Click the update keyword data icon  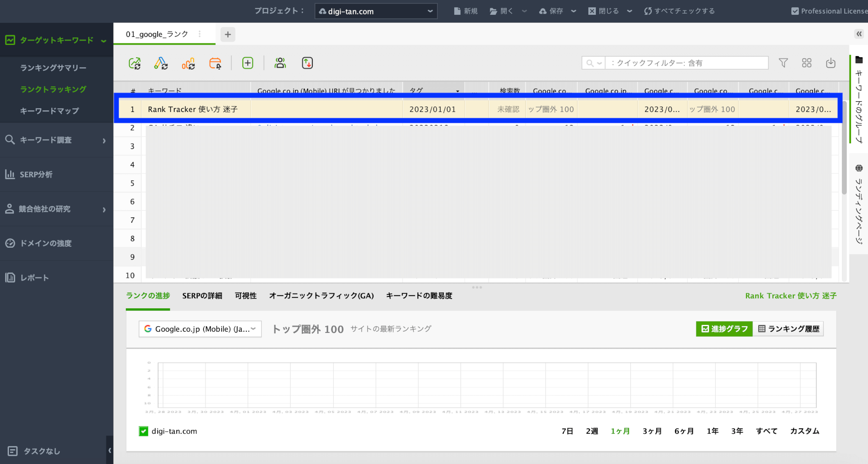coord(161,63)
